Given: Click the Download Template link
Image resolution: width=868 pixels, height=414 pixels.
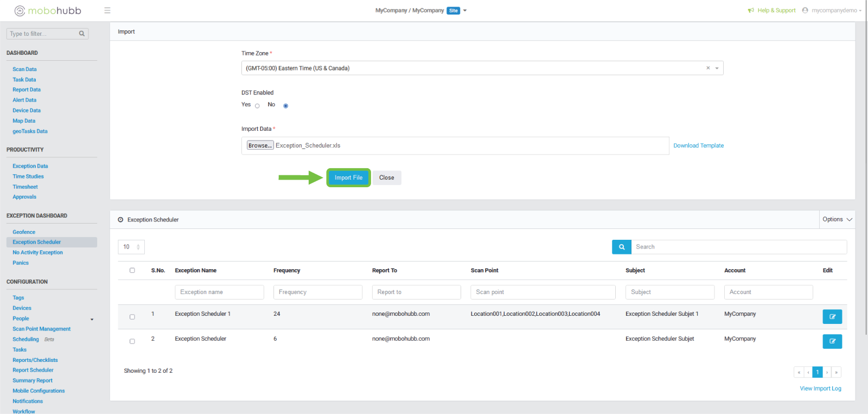Looking at the screenshot, I should click(698, 145).
